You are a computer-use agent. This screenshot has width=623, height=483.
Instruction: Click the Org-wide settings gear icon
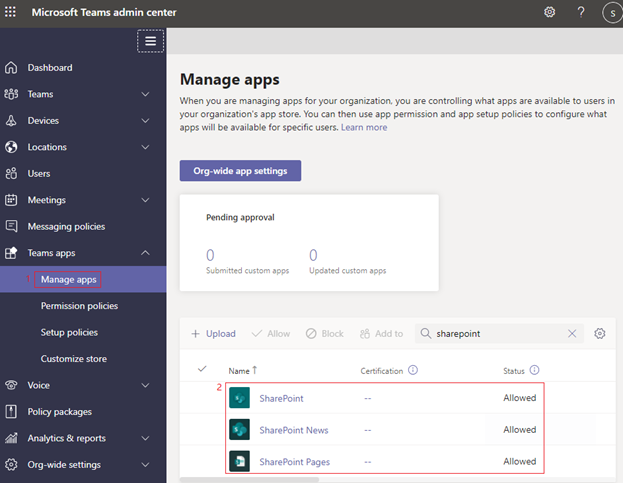pyautogui.click(x=11, y=465)
